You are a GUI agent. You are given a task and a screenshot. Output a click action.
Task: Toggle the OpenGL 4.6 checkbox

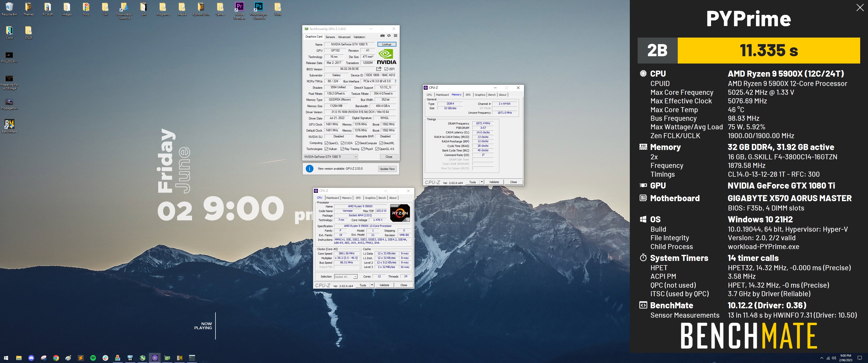(377, 149)
